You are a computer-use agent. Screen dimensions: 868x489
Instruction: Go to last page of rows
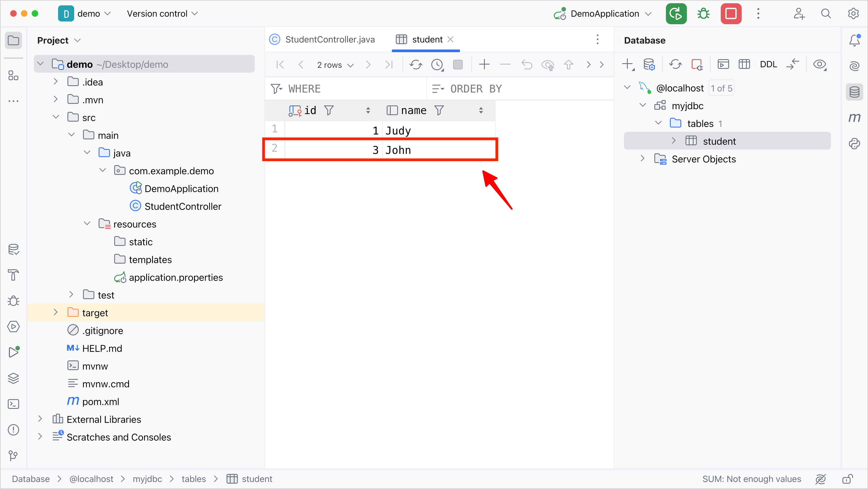pyautogui.click(x=389, y=64)
